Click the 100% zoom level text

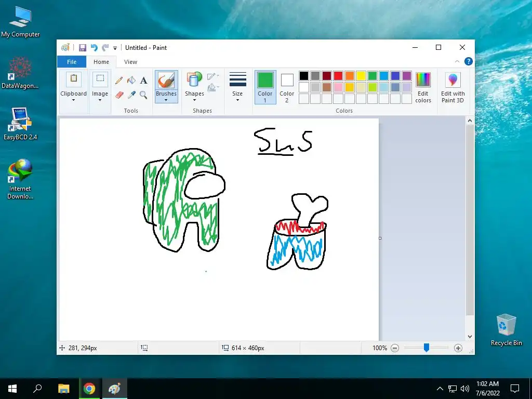[380, 348]
